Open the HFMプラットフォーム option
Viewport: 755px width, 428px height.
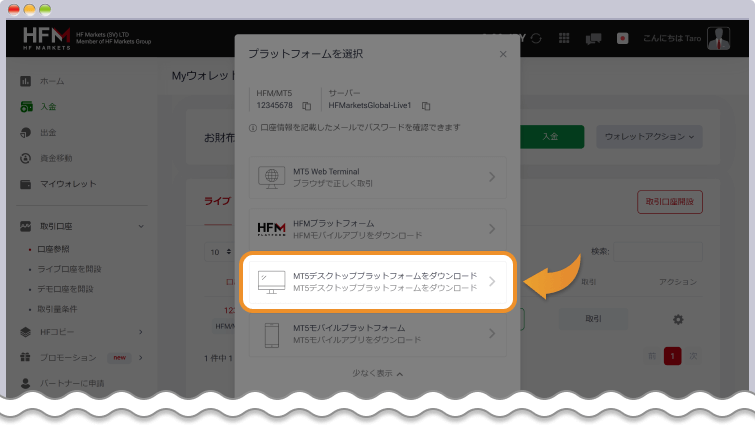pyautogui.click(x=378, y=229)
